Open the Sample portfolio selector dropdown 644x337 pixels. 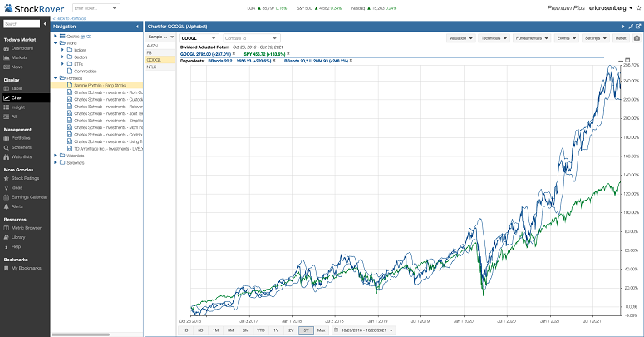(172, 37)
